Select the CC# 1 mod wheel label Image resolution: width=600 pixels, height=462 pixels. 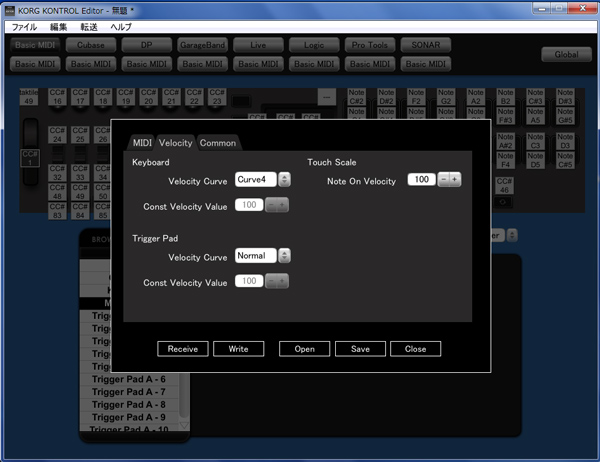30,158
